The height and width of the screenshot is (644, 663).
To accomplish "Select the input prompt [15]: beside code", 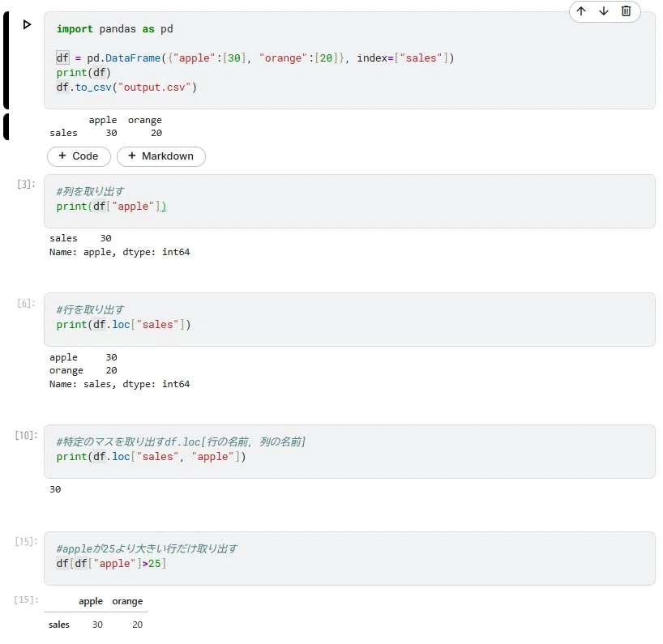I will (x=26, y=541).
